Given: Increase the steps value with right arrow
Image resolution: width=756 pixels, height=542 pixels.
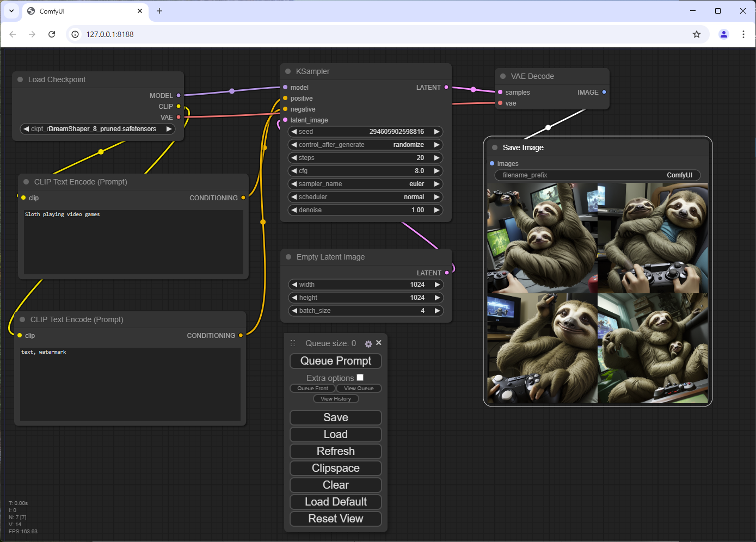Looking at the screenshot, I should point(437,158).
